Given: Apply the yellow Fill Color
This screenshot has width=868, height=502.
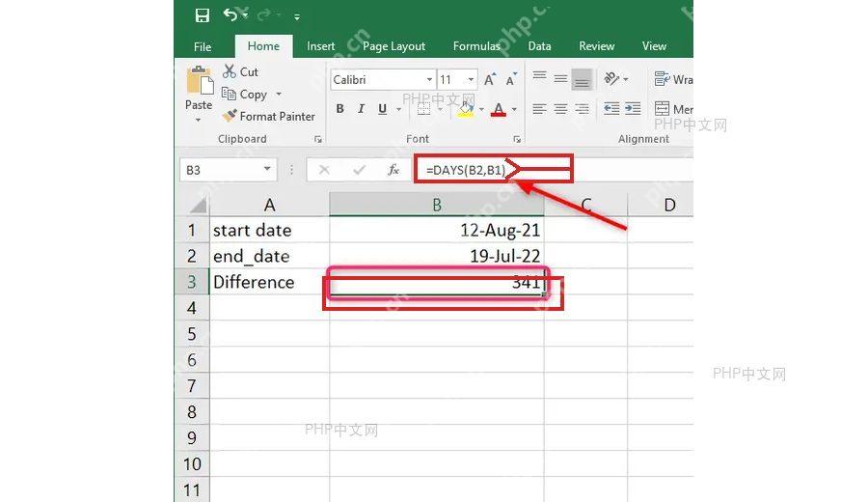Looking at the screenshot, I should click(466, 109).
